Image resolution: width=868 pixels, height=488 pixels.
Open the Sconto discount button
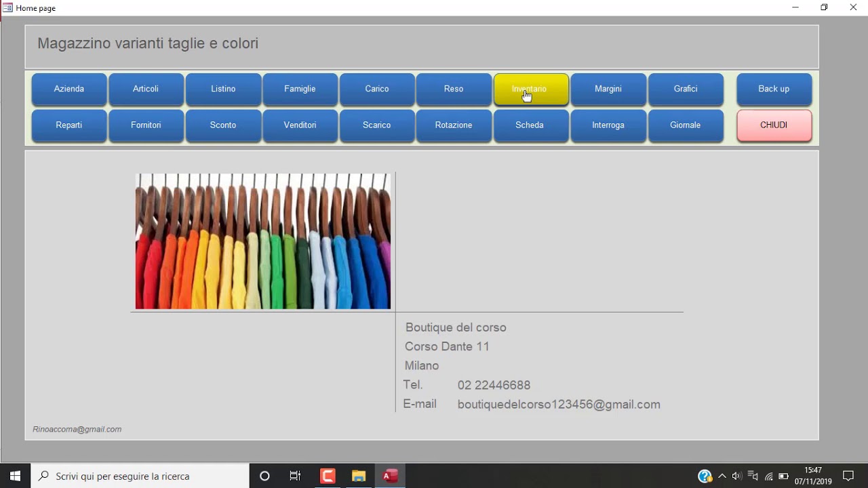(x=223, y=125)
